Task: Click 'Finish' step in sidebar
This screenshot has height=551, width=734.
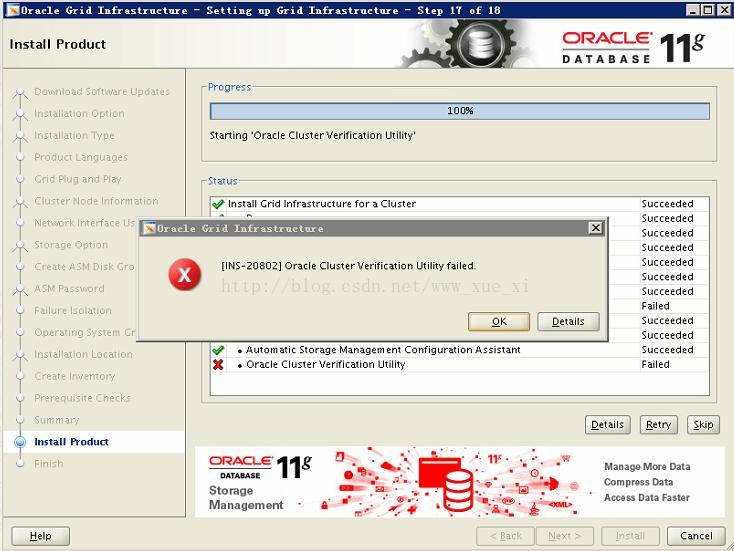Action: pyautogui.click(x=49, y=464)
